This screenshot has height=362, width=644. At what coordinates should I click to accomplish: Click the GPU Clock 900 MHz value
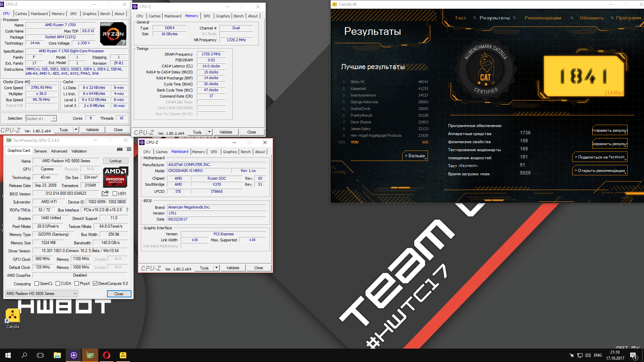43,259
